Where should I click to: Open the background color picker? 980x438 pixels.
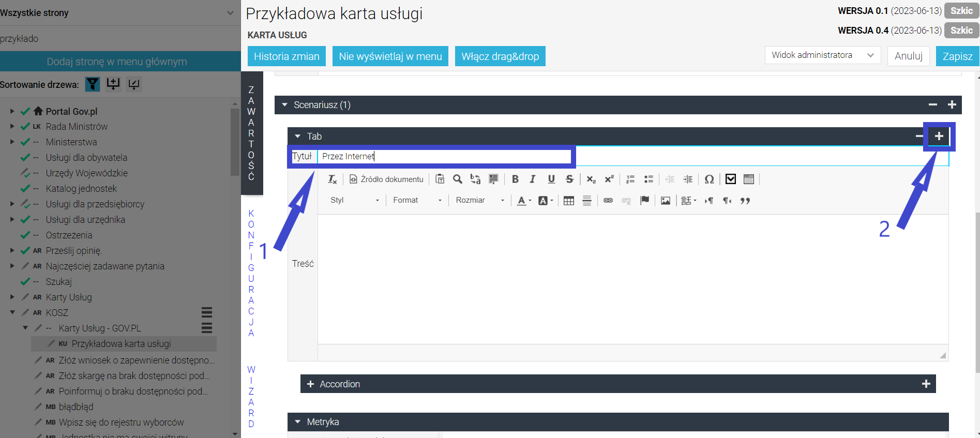[x=546, y=201]
